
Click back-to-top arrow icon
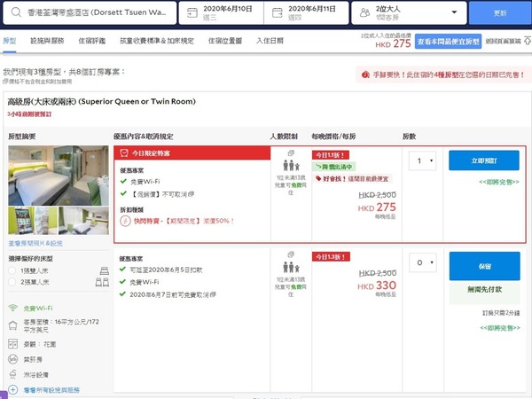tap(528, 41)
